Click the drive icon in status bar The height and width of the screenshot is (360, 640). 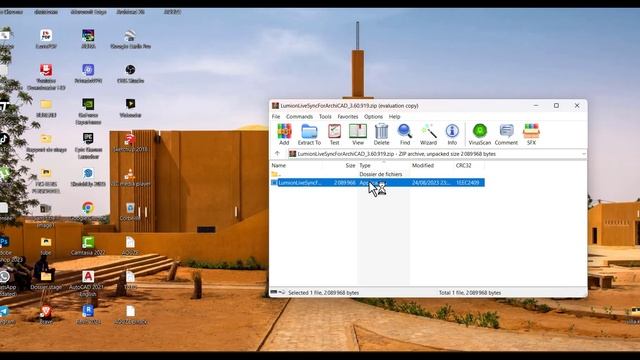[x=273, y=292]
